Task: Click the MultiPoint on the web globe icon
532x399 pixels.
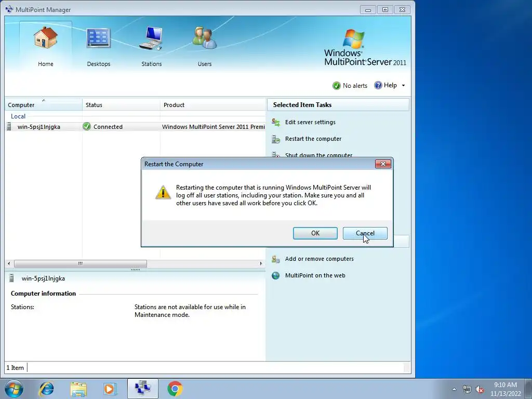Action: (x=276, y=275)
